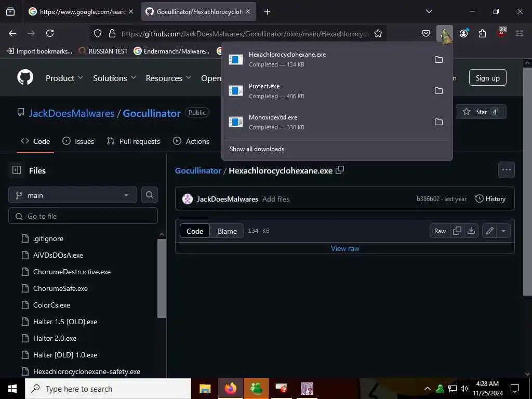Search files with the magnifier button
This screenshot has height=399, width=532.
point(150,195)
